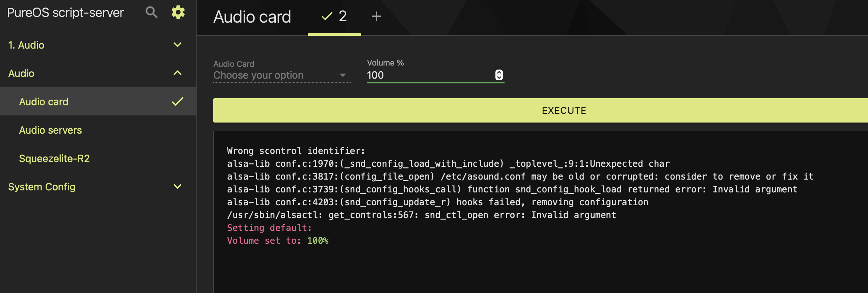Image resolution: width=868 pixels, height=293 pixels.
Task: Expand the 1. Audio group chevron
Action: coord(178,45)
